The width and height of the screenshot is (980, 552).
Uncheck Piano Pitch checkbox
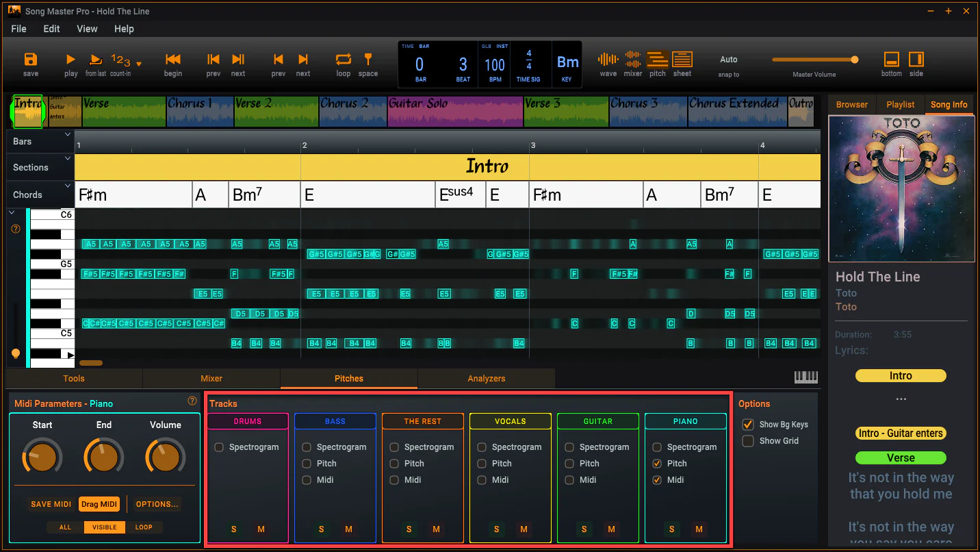point(657,464)
